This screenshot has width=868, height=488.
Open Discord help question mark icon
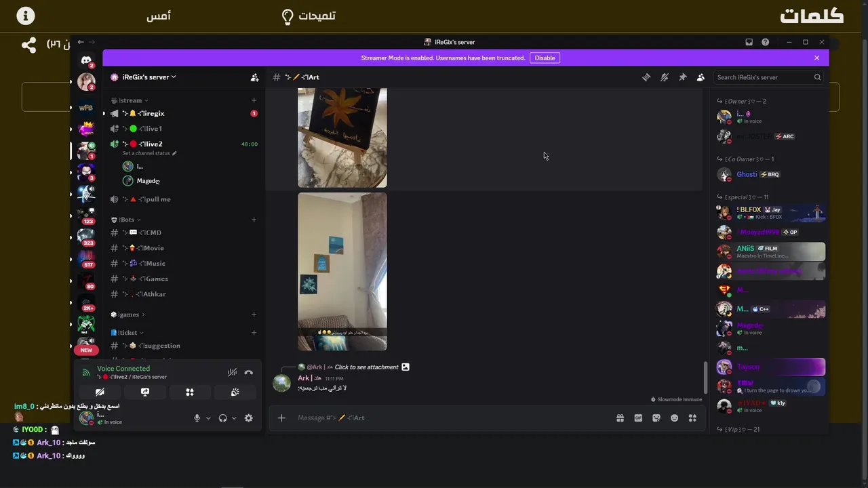point(765,42)
